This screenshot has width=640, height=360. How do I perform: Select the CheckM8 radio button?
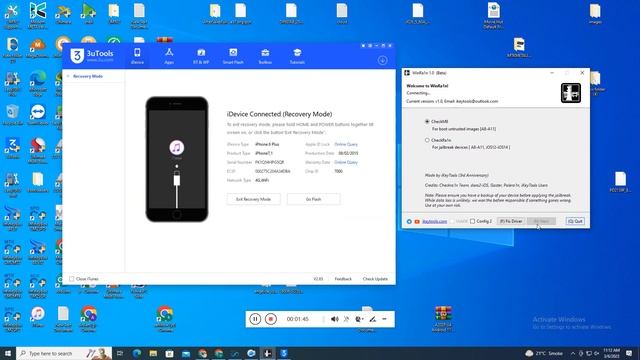(427, 122)
